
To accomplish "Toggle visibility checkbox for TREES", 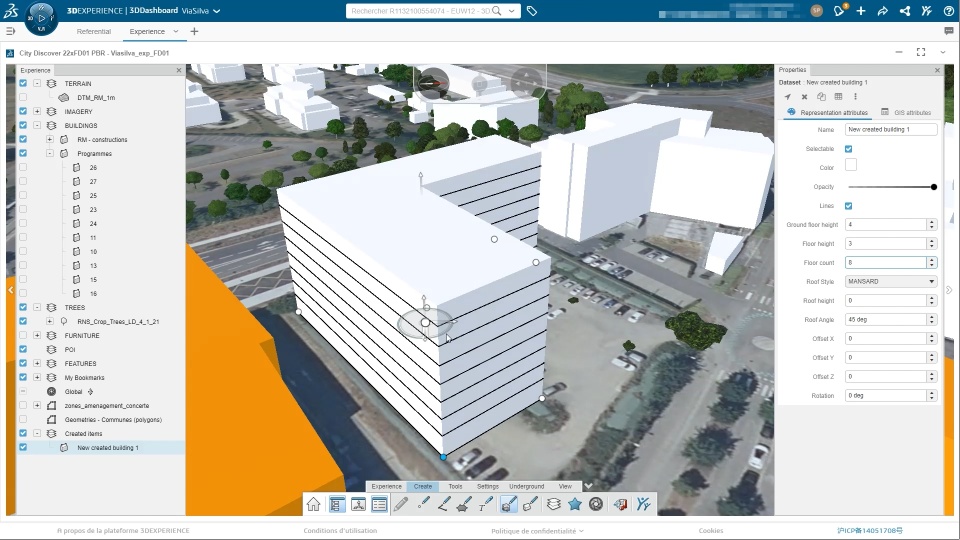I will [23, 307].
